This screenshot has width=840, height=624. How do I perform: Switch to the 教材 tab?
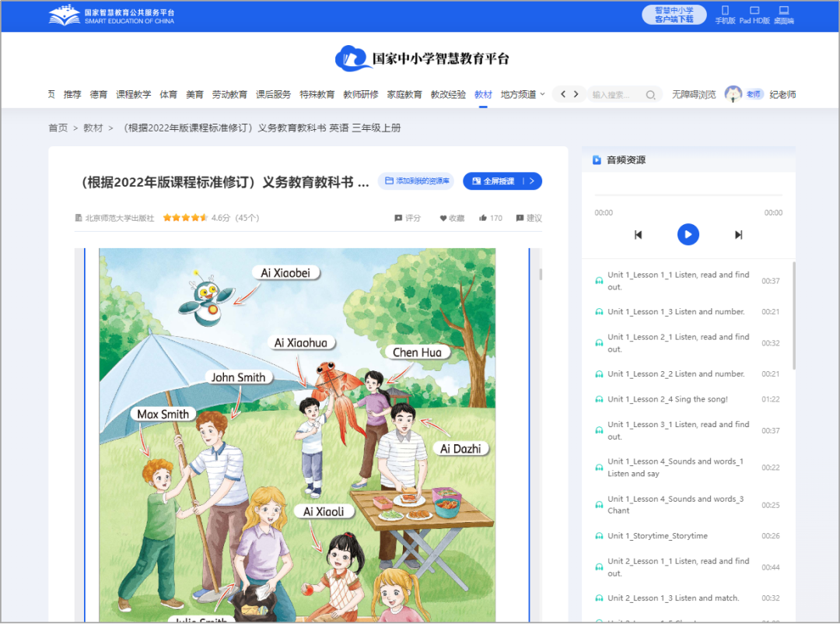(482, 93)
